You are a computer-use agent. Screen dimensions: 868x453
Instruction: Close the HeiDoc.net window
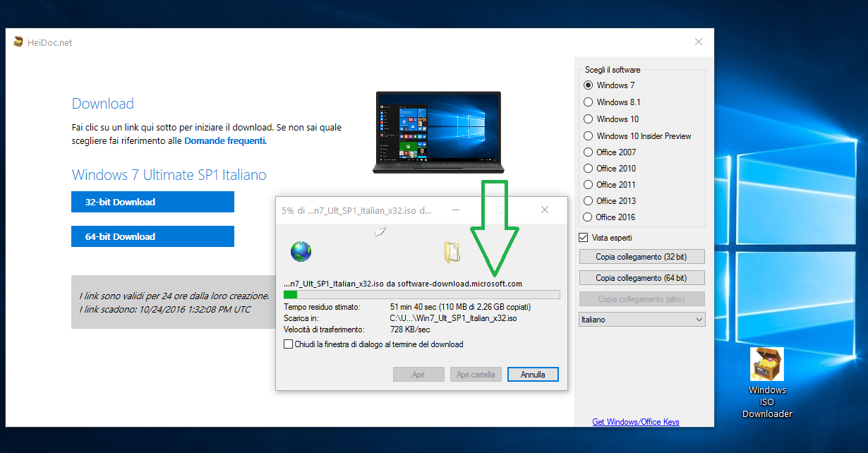coord(698,42)
